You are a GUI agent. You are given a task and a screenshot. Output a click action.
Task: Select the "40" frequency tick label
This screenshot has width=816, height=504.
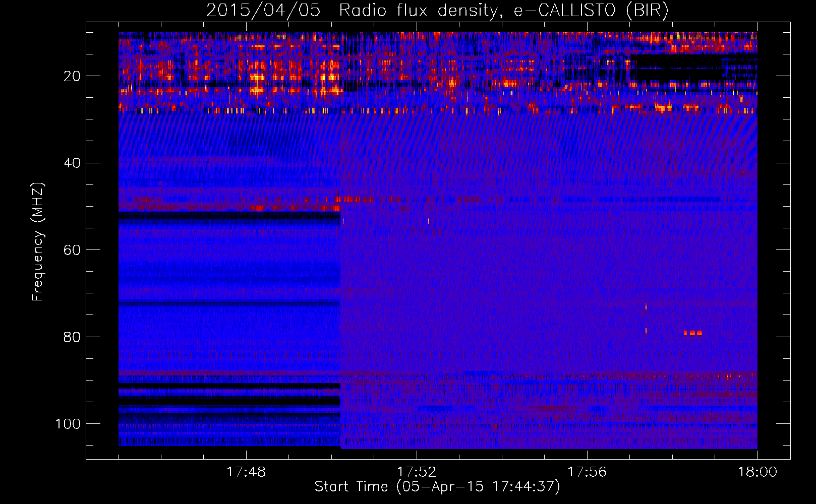tap(73, 163)
